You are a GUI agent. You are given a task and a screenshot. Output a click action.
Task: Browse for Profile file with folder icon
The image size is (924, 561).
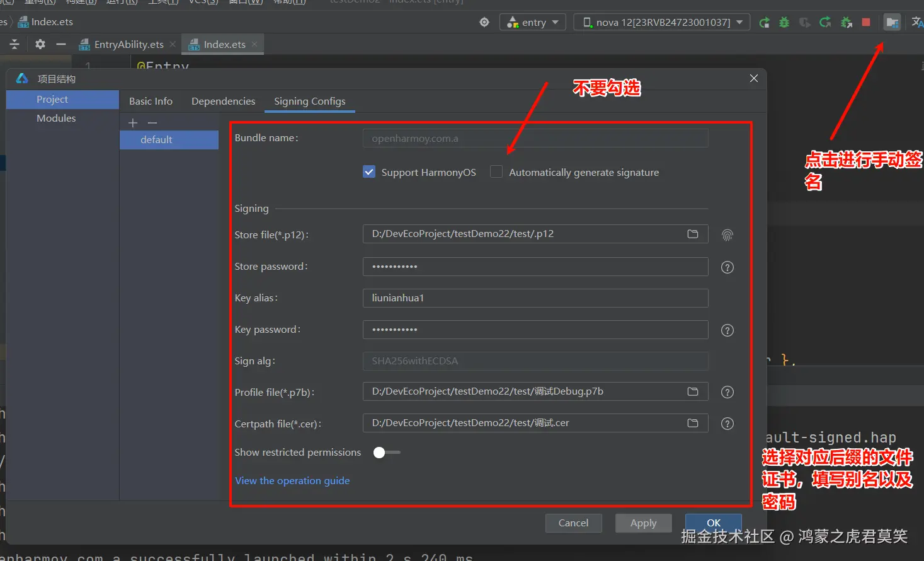(x=693, y=391)
